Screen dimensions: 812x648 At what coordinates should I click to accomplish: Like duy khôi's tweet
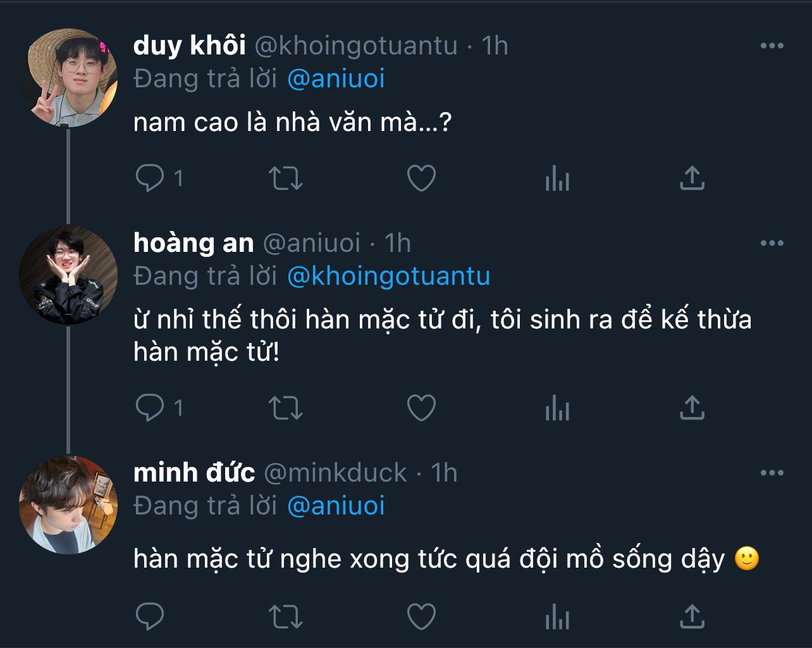(x=421, y=178)
